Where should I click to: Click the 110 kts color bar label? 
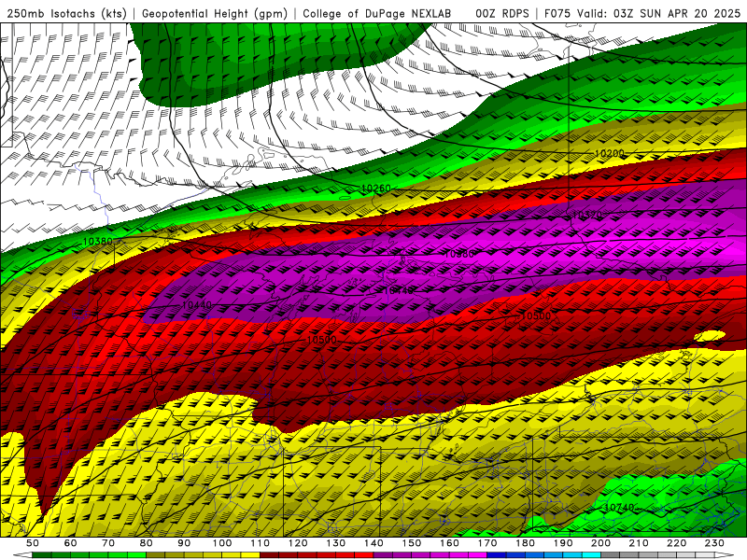261,543
